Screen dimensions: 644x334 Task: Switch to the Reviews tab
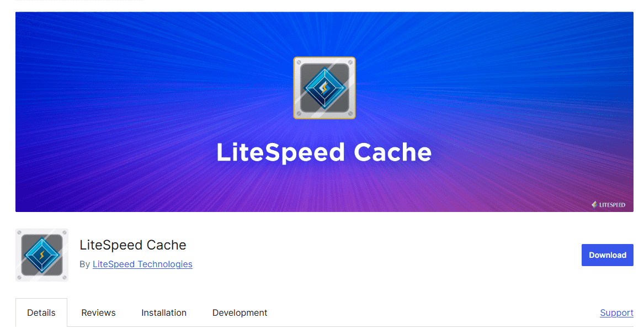(98, 312)
